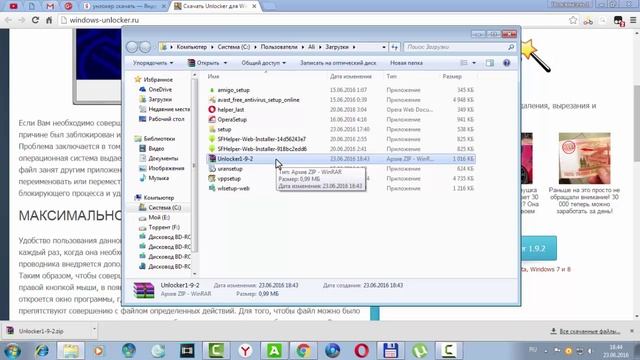Click the banknote ad thumbnail on webpage
The width and height of the screenshot is (640, 360).
(x=584, y=158)
